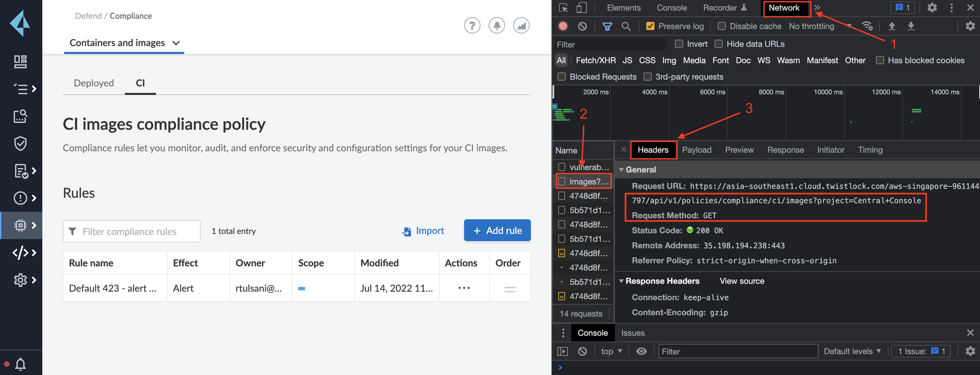Toggle the device toolbar icon
Screen dimensions: 980x375
[581, 8]
